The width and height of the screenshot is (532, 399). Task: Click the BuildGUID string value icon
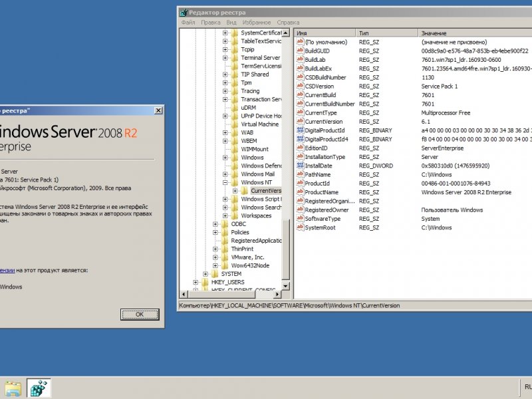point(300,51)
